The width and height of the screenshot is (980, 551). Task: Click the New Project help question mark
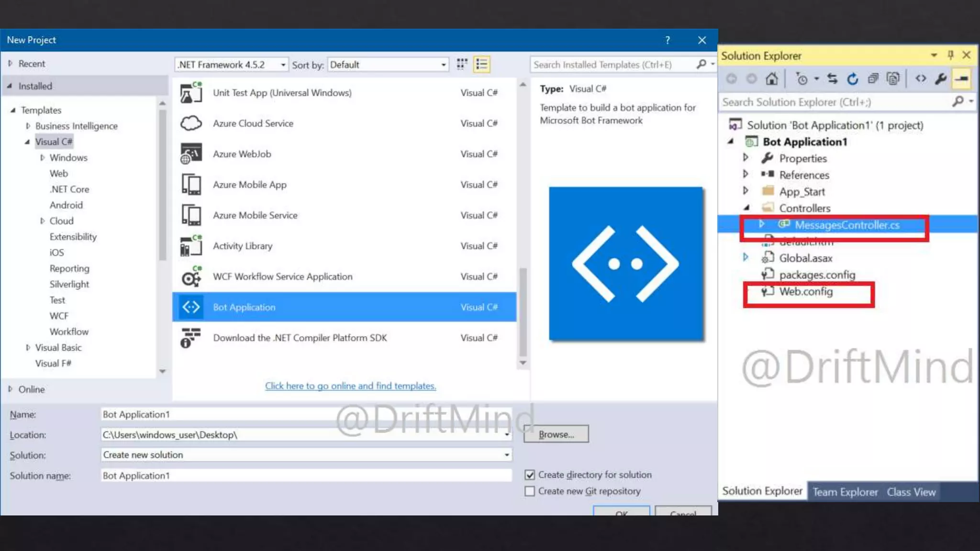click(x=667, y=40)
